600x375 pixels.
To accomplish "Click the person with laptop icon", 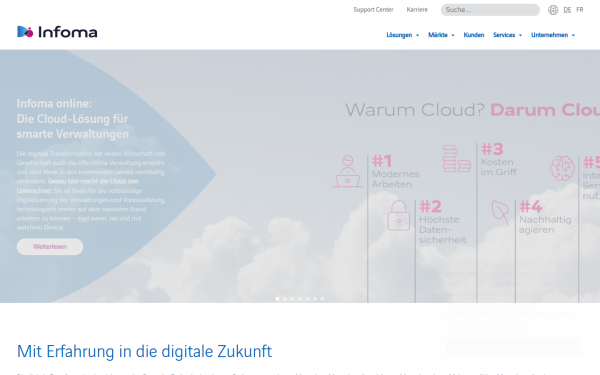I will [x=347, y=171].
